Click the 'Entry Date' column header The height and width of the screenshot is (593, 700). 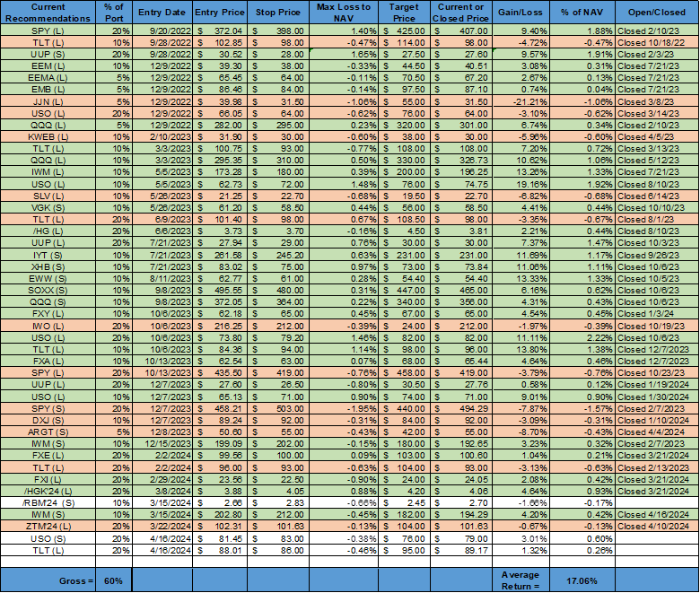[x=162, y=13]
